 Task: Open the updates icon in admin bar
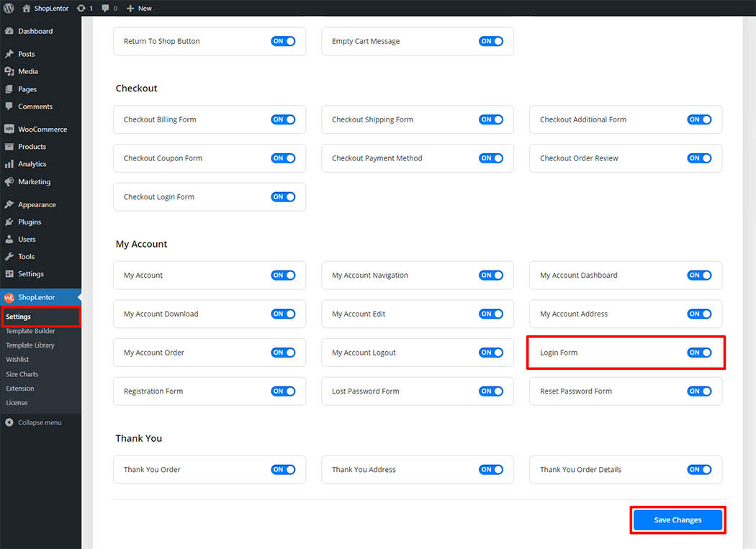[80, 8]
